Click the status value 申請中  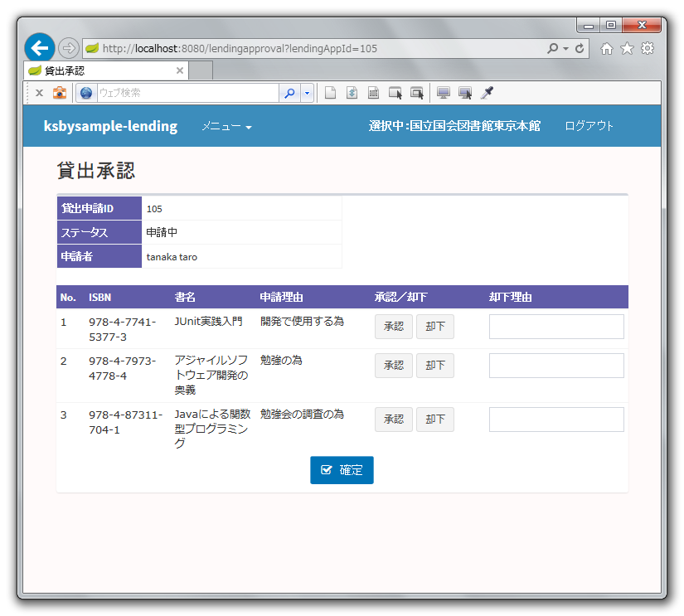click(162, 232)
